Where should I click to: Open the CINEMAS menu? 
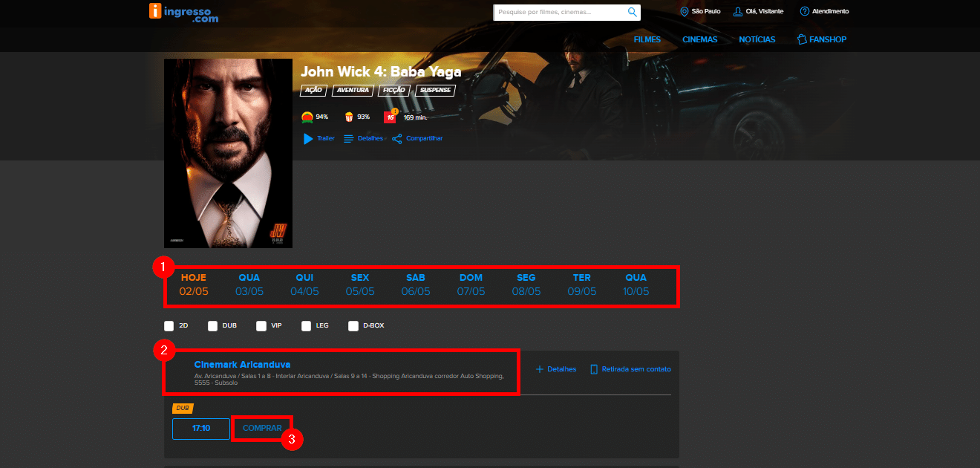click(x=700, y=39)
